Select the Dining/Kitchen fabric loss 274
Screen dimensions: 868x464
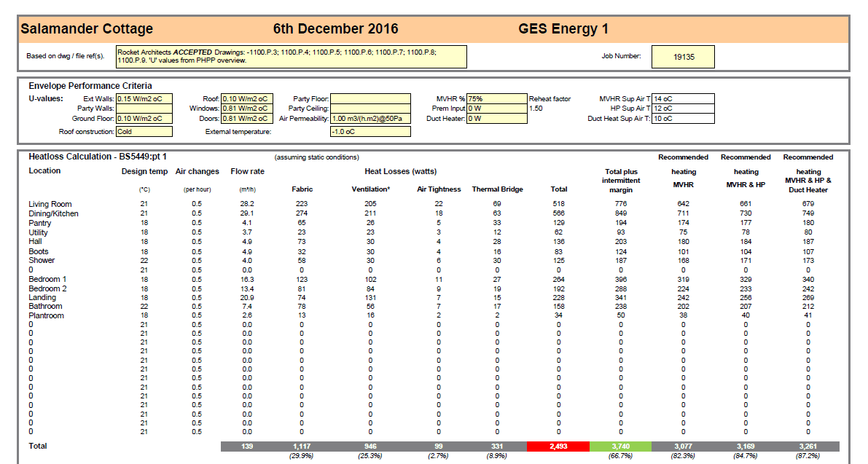coord(302,213)
